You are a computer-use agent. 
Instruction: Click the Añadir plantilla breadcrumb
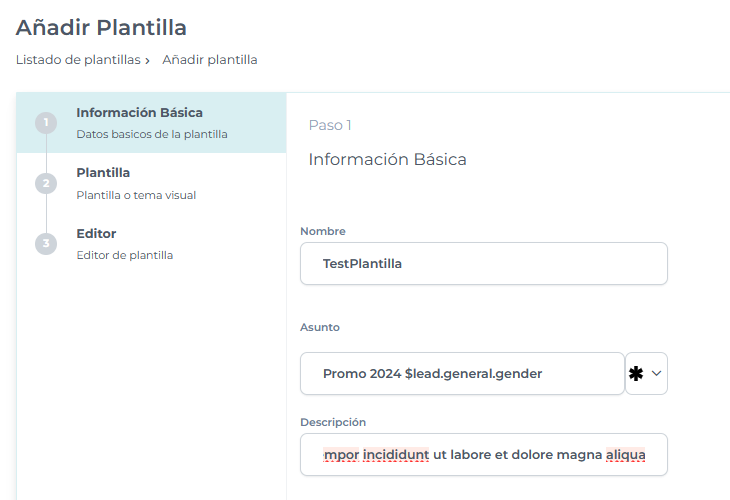point(210,60)
